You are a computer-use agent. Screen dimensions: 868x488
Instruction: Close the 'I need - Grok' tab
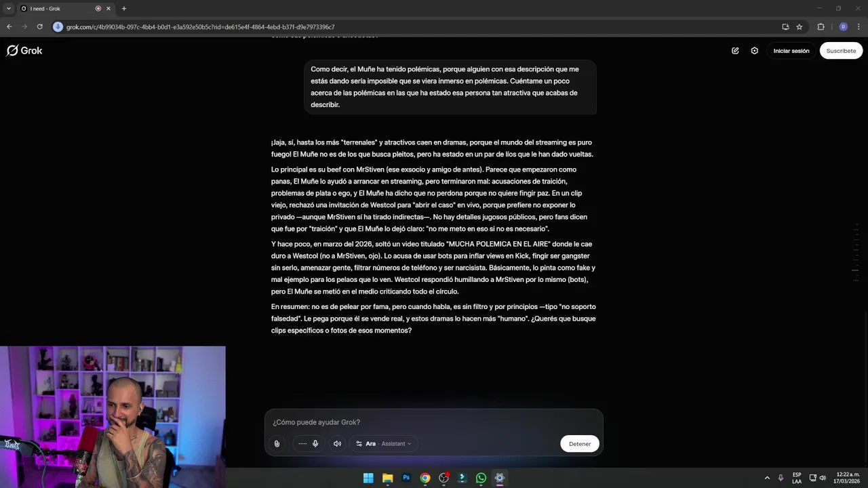click(x=108, y=9)
